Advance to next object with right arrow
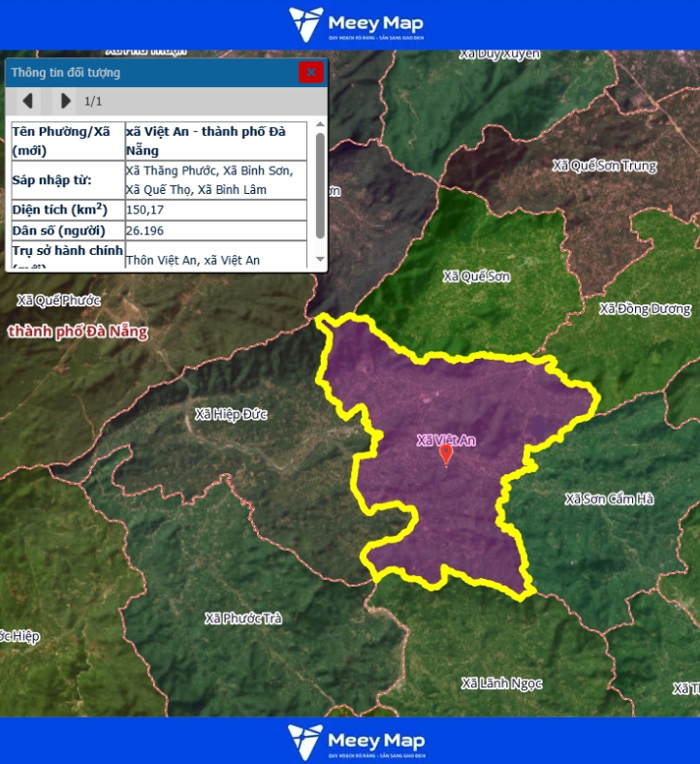The height and width of the screenshot is (764, 700). coord(65,101)
